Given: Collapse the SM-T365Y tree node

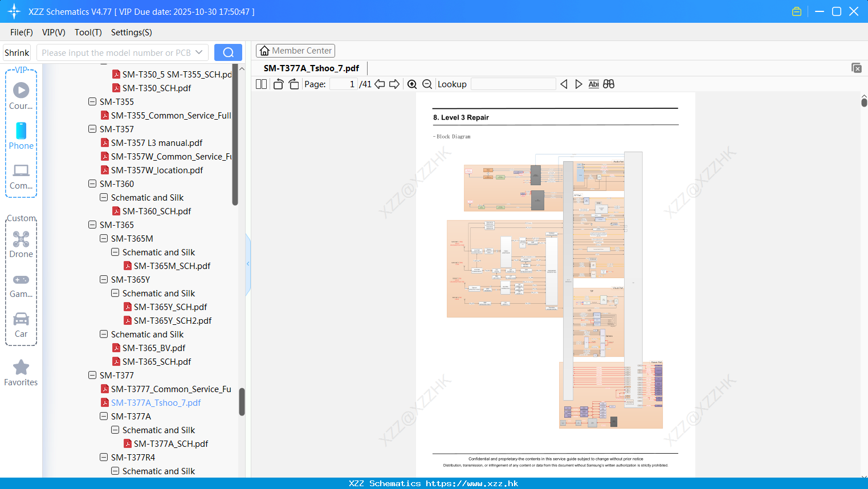Looking at the screenshot, I should point(104,280).
